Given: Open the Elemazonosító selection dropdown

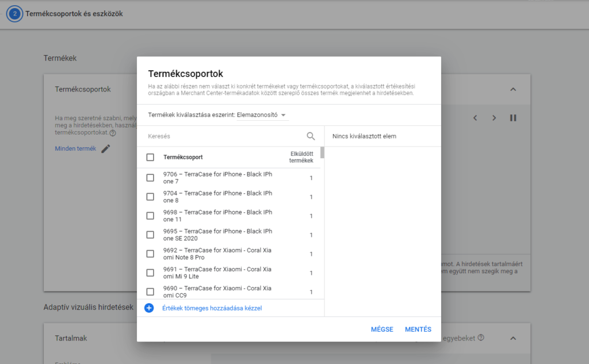Looking at the screenshot, I should coord(262,115).
